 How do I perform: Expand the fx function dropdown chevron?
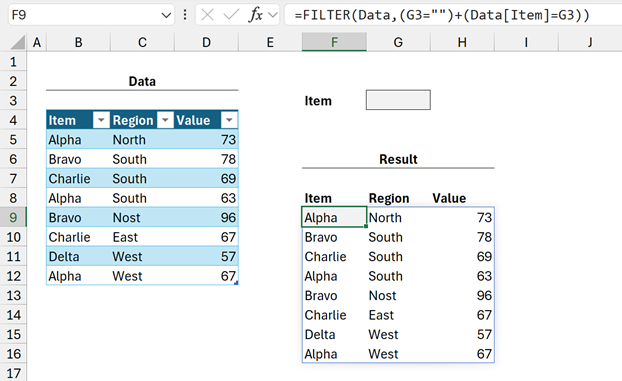[273, 15]
